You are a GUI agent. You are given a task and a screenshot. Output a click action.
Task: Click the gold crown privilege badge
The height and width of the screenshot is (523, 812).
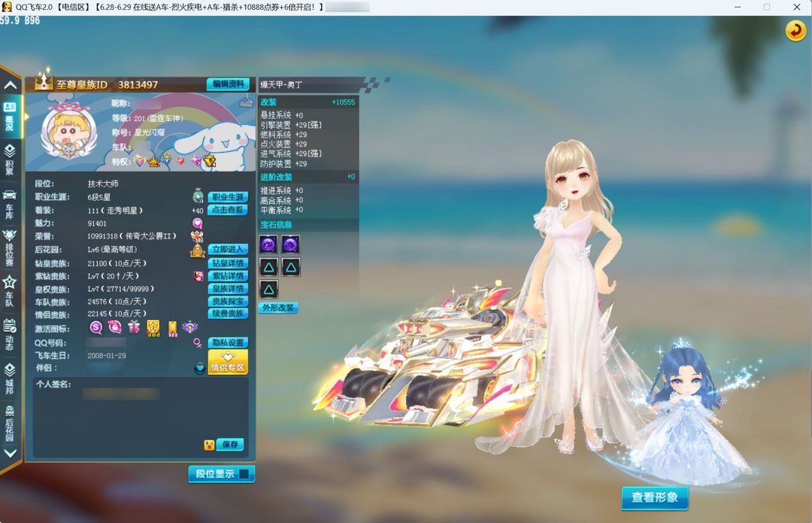pyautogui.click(x=153, y=161)
